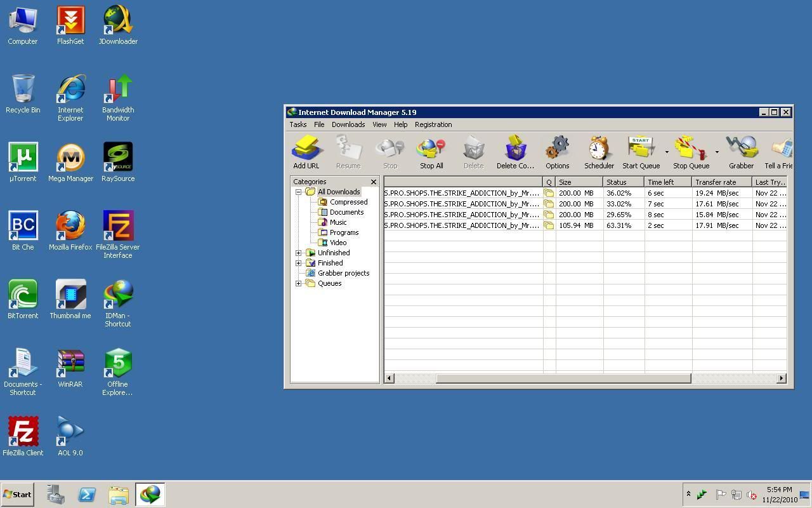812x508 pixels.
Task: Open the Help menu
Action: click(400, 124)
